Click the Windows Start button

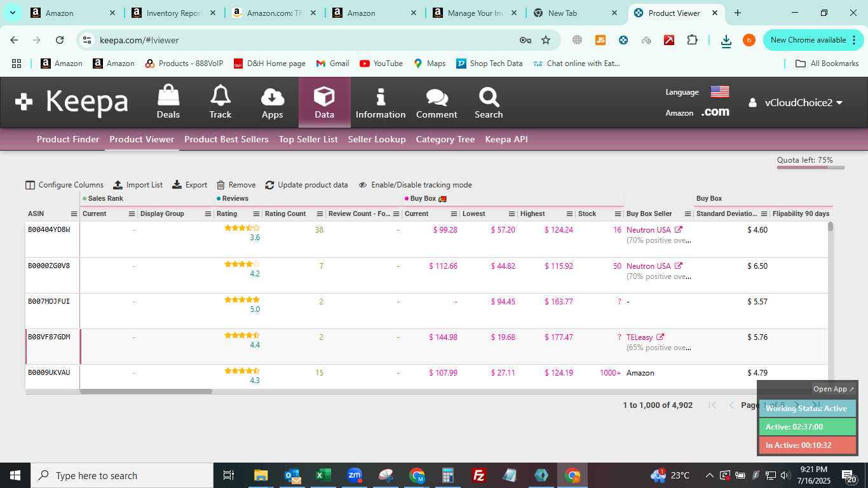pos(15,475)
